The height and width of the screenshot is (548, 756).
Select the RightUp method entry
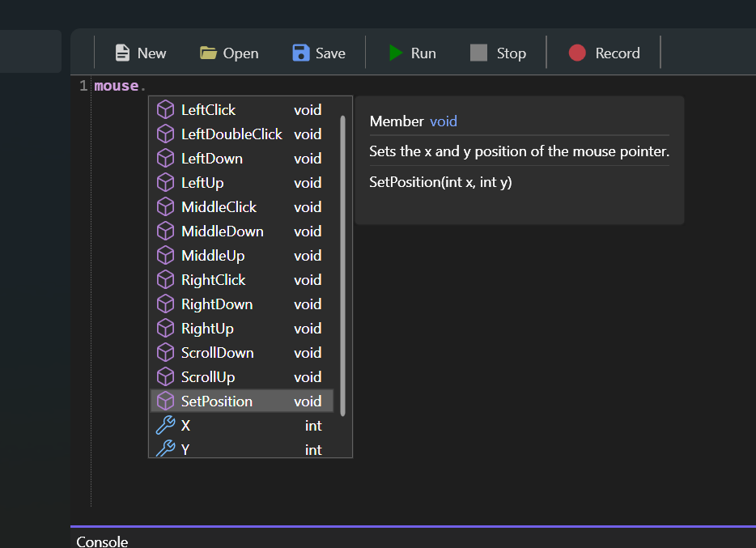[x=242, y=329]
